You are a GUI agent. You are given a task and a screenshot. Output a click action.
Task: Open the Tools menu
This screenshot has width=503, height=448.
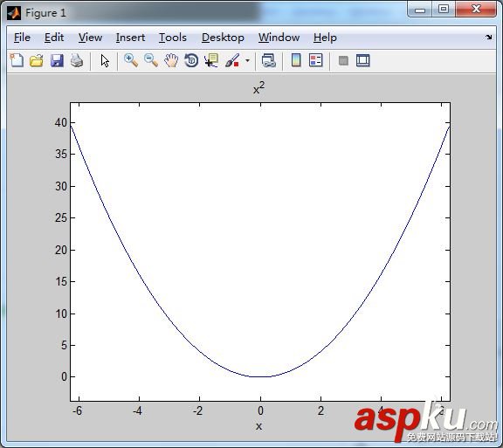[173, 38]
